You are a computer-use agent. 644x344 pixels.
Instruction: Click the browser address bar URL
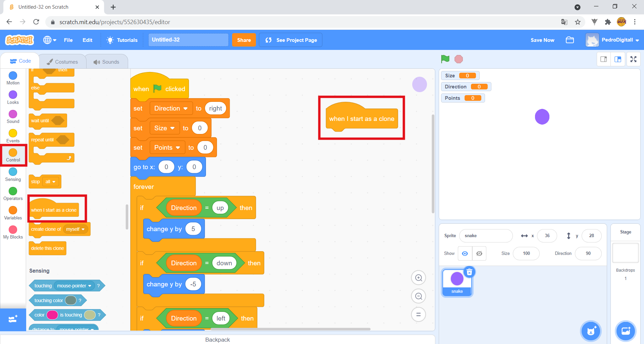[x=115, y=22]
